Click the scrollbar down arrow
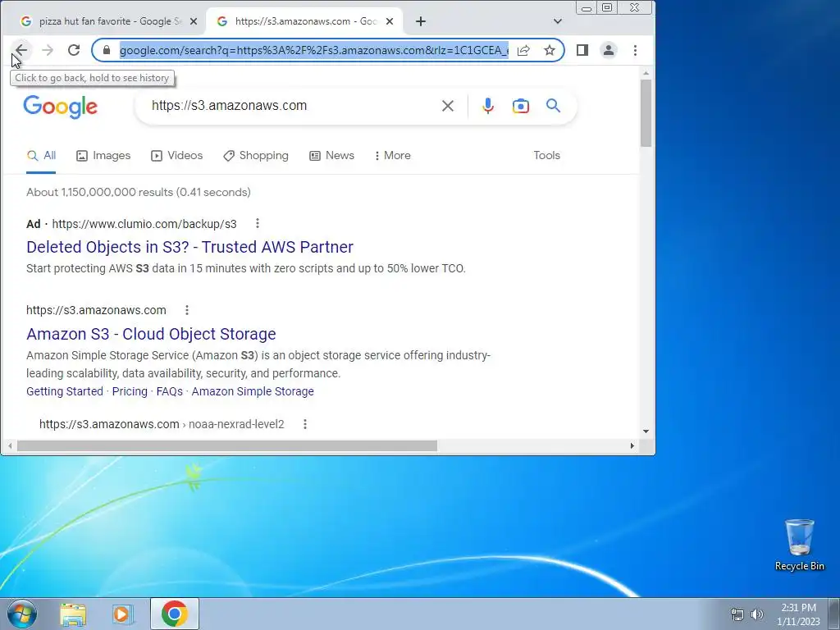 coord(646,431)
